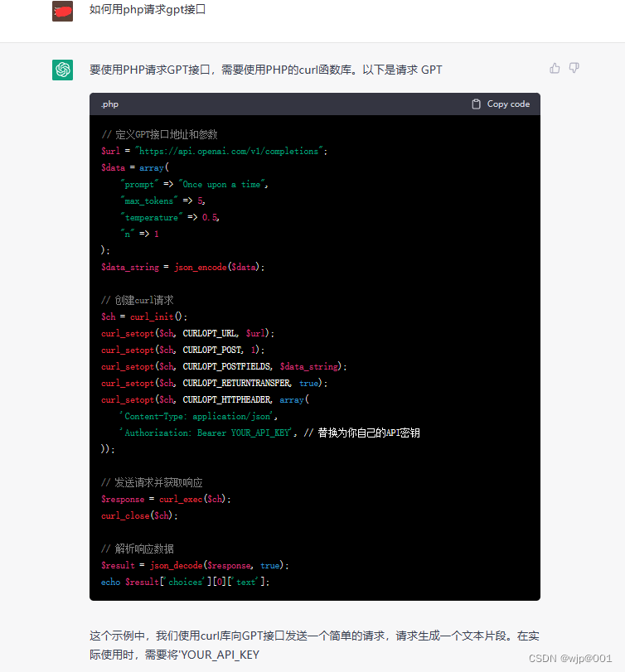Click the thumbs up feedback icon
The image size is (625, 672).
555,68
